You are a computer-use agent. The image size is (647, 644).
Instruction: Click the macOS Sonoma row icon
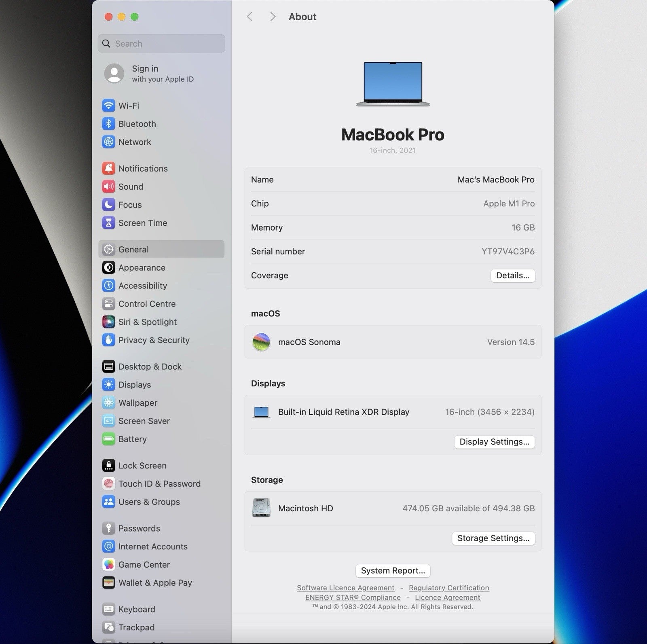261,342
